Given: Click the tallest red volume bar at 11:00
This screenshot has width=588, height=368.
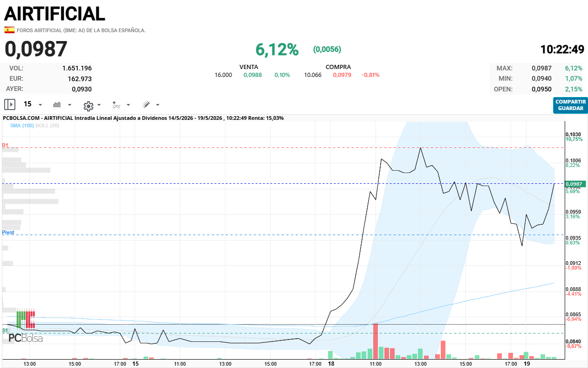Looking at the screenshot, I should [x=376, y=341].
